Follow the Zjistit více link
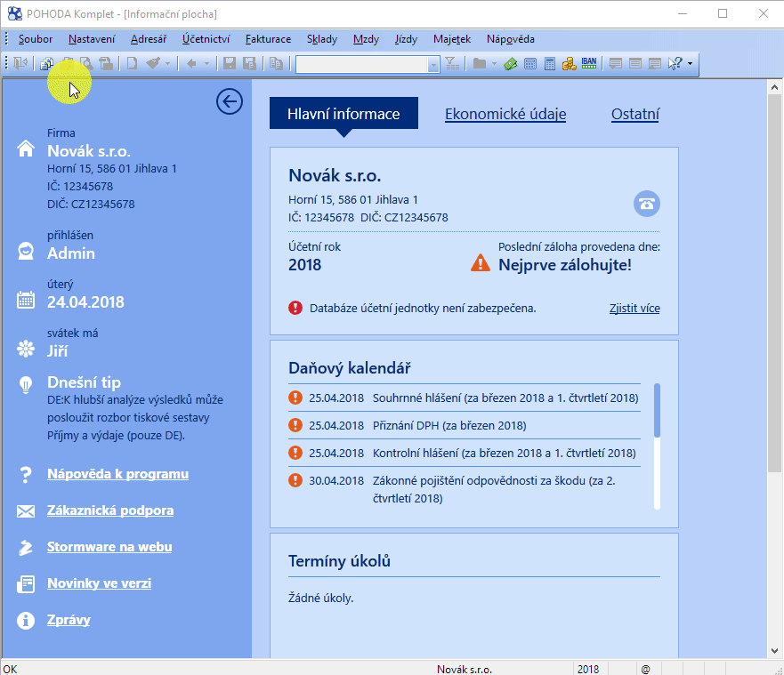This screenshot has height=675, width=784. [634, 309]
